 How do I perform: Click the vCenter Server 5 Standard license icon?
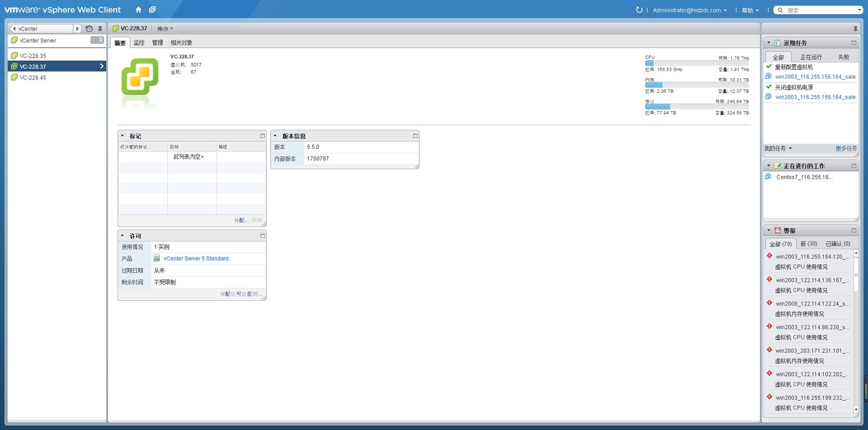[157, 258]
